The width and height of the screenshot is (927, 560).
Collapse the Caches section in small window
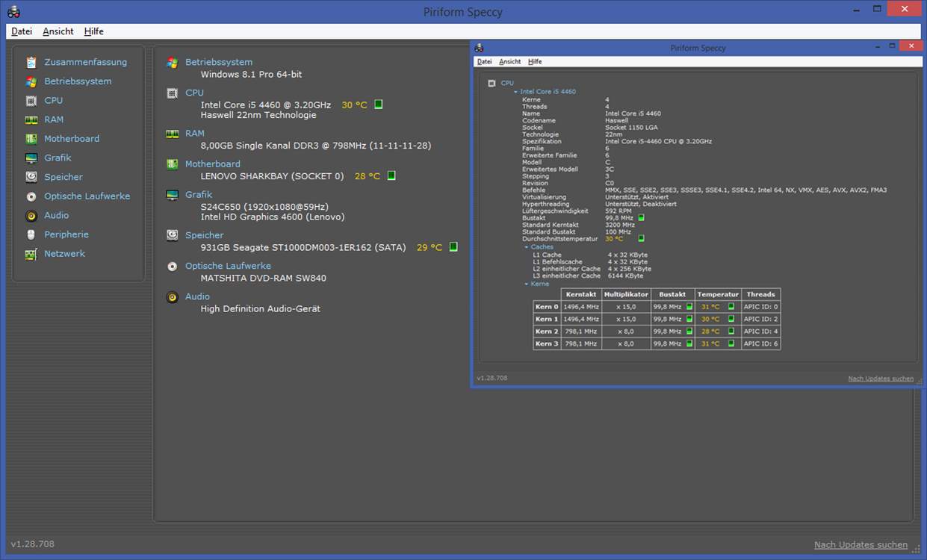(526, 247)
